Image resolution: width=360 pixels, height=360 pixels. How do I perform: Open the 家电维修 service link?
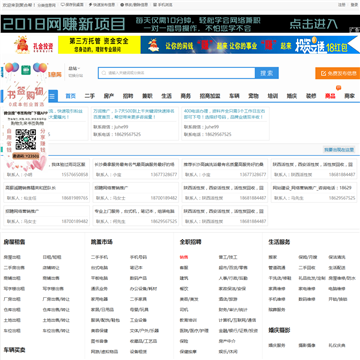tap(307, 289)
